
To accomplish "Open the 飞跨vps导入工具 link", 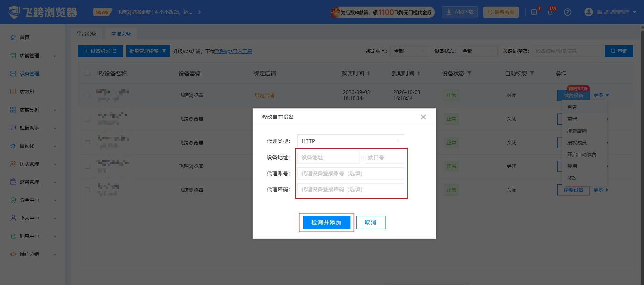I will (x=233, y=51).
